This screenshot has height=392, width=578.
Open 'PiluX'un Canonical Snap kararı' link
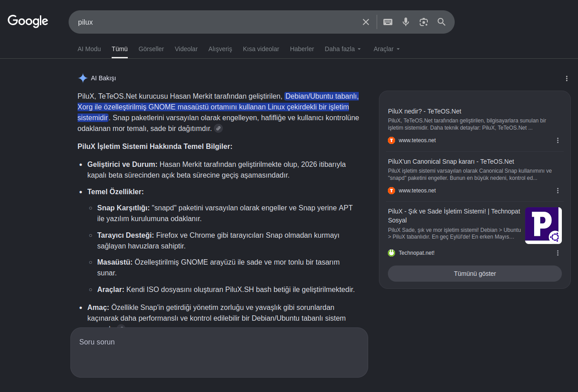[x=451, y=161]
